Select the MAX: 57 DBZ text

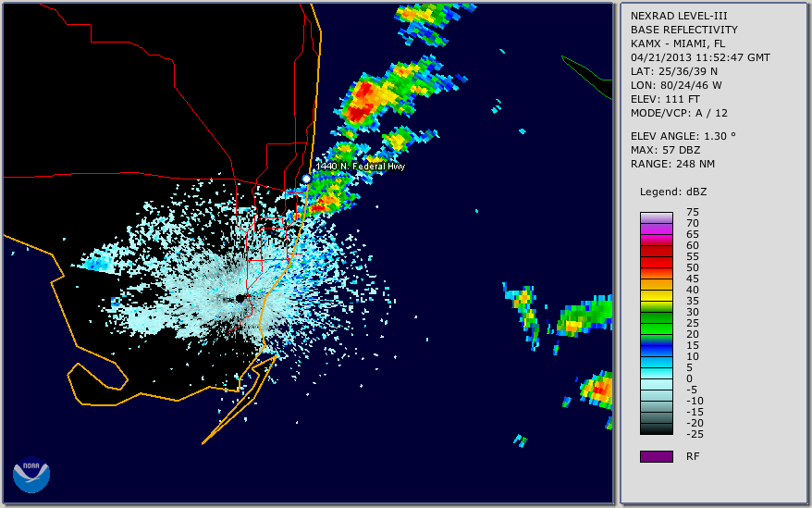(x=666, y=150)
